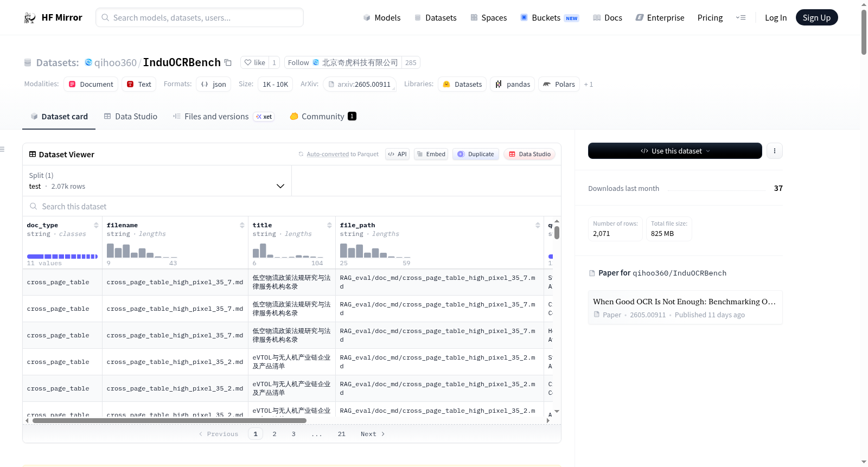Click the Document modality tag
Screen dimensions: 868x467
click(x=91, y=85)
